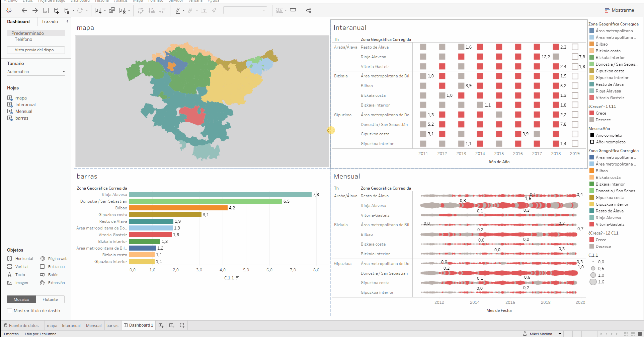644x337 pixels.
Task: Click the Bilbao orange legend swatch
Action: pos(592,44)
